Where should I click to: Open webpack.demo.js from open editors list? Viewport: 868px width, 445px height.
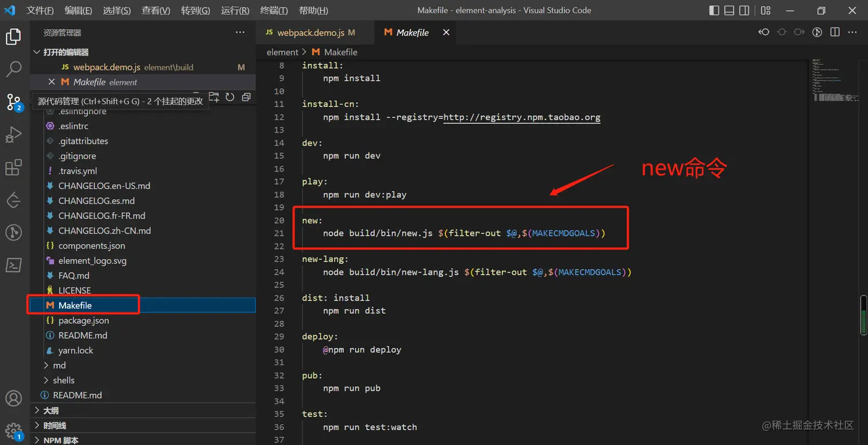143,67
